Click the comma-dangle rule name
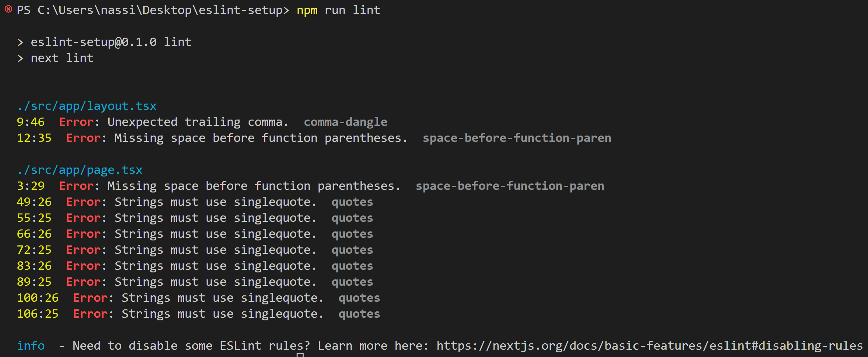The image size is (868, 357). [346, 122]
